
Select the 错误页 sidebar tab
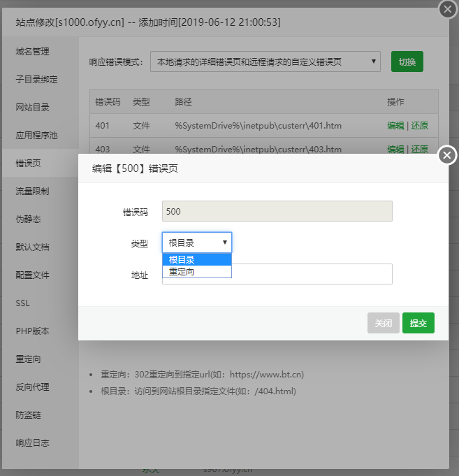(41, 163)
